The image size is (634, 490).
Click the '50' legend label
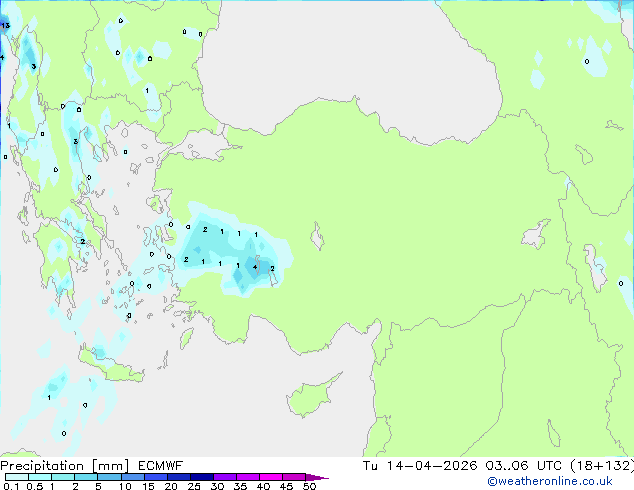tap(309, 486)
